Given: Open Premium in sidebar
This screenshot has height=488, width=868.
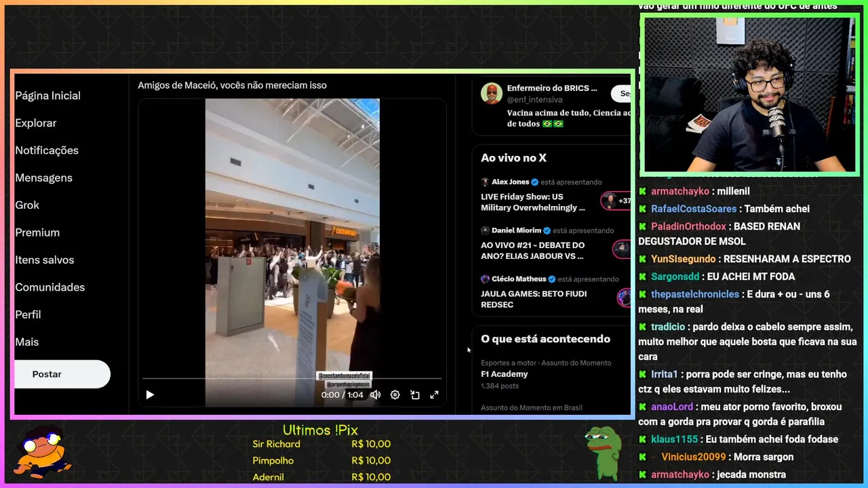Looking at the screenshot, I should tap(37, 232).
